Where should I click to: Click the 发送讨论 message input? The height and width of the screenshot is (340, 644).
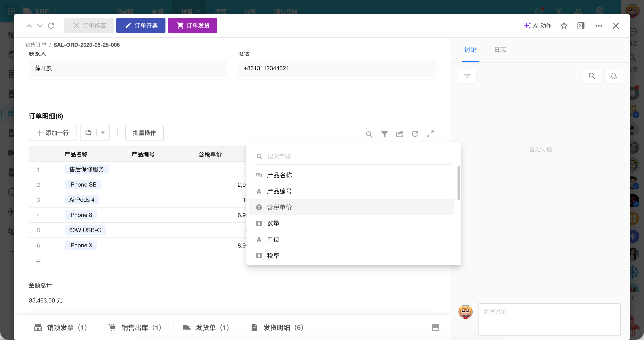pyautogui.click(x=549, y=319)
